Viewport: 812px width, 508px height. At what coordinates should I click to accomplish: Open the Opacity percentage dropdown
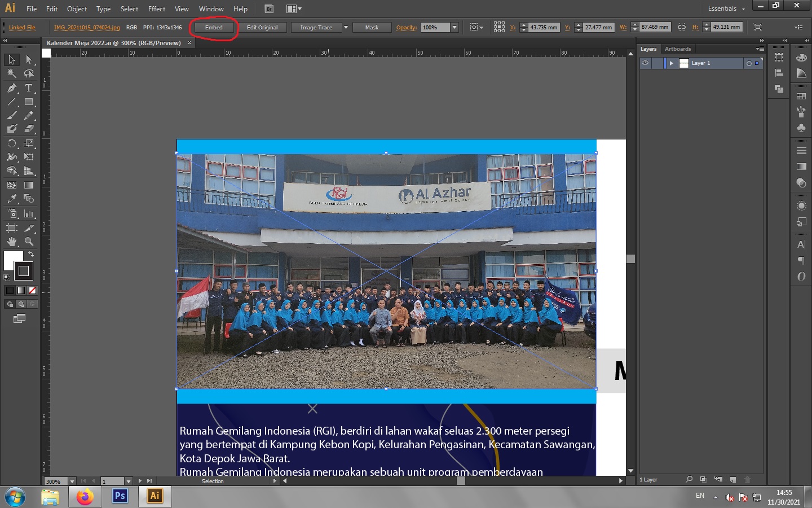pos(454,27)
